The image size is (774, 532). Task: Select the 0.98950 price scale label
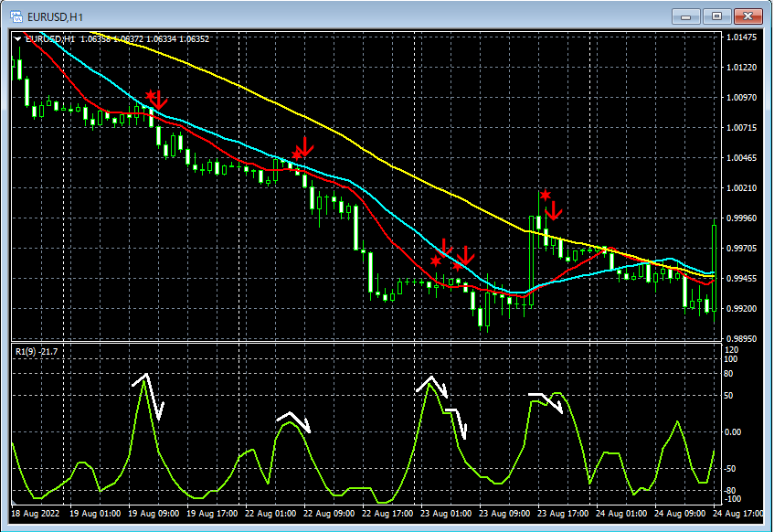741,338
